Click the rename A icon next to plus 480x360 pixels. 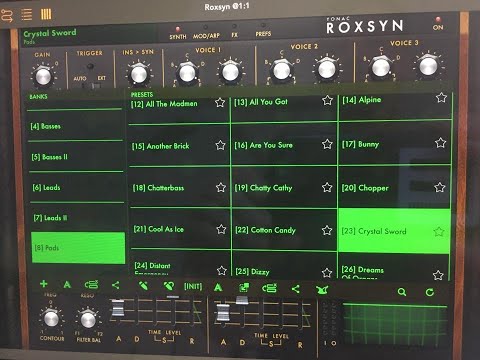click(x=67, y=284)
